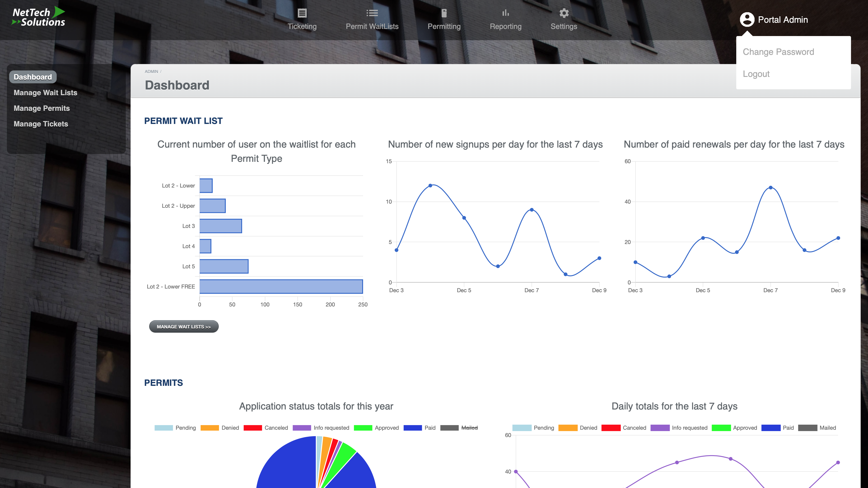Click the Dashboard page title
The height and width of the screenshot is (488, 868).
click(x=177, y=85)
